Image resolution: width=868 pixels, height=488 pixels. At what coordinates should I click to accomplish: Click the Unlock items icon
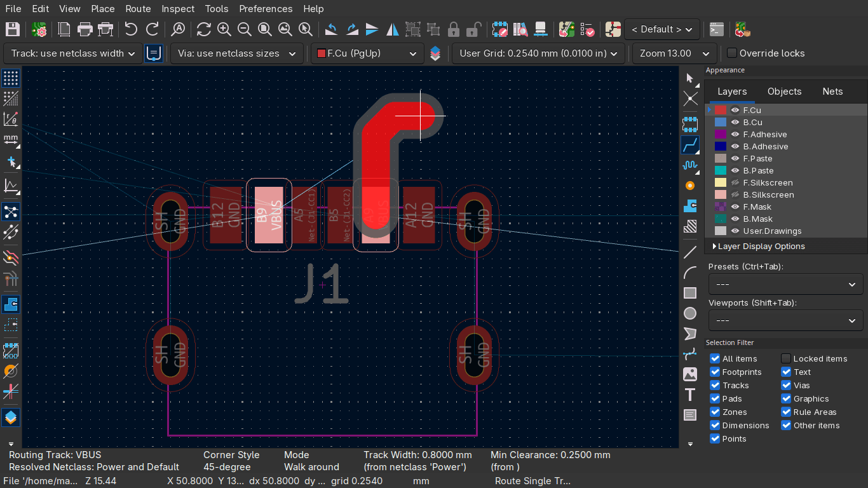click(x=473, y=29)
